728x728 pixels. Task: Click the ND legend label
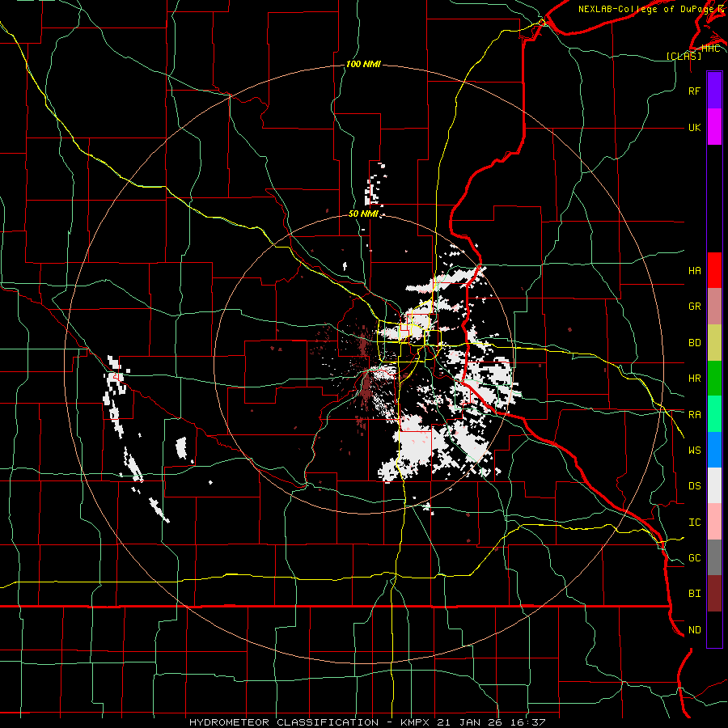tap(694, 630)
